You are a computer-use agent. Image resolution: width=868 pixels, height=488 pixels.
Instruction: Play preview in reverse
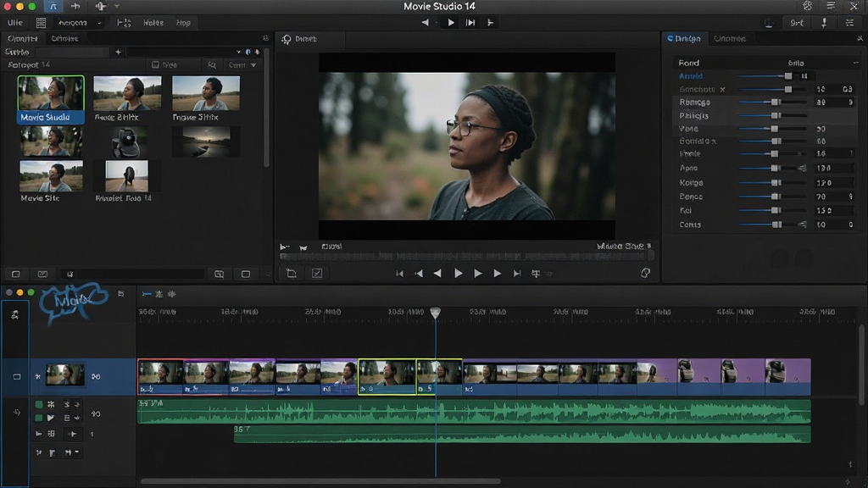437,274
